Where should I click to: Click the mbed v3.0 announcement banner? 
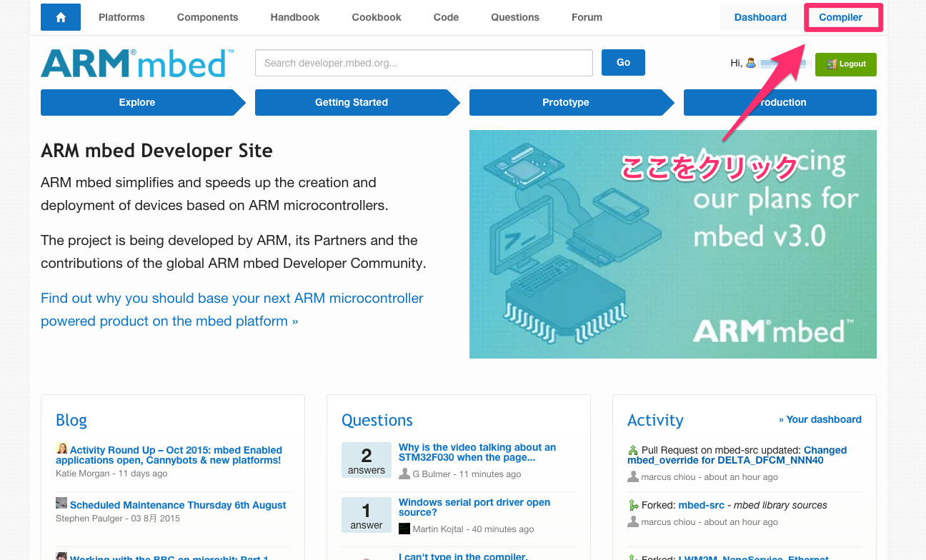point(672,244)
